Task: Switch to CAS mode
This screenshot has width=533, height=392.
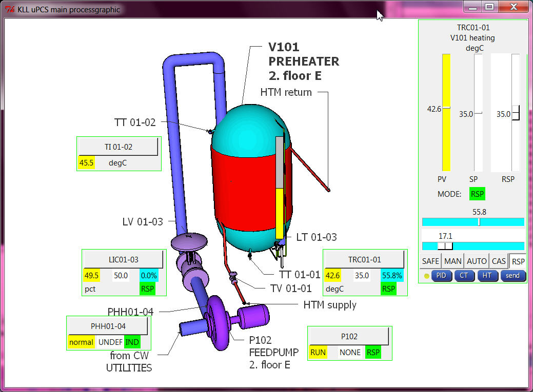Action: [x=499, y=261]
